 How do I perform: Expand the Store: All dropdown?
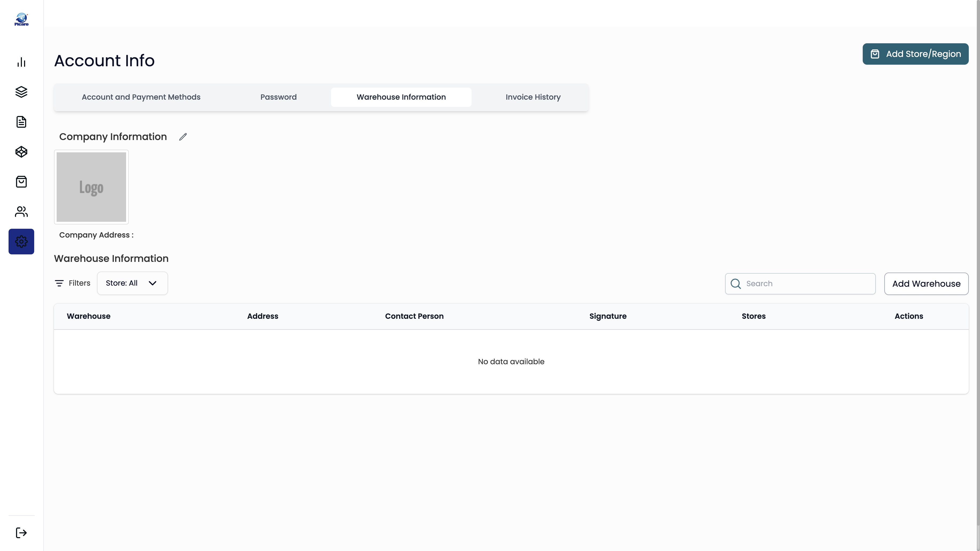[133, 283]
